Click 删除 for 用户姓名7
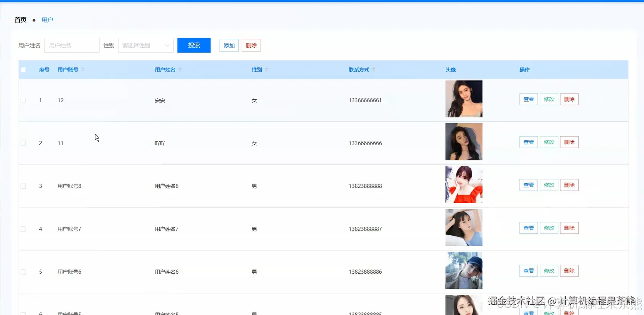The image size is (644, 315). pyautogui.click(x=569, y=228)
